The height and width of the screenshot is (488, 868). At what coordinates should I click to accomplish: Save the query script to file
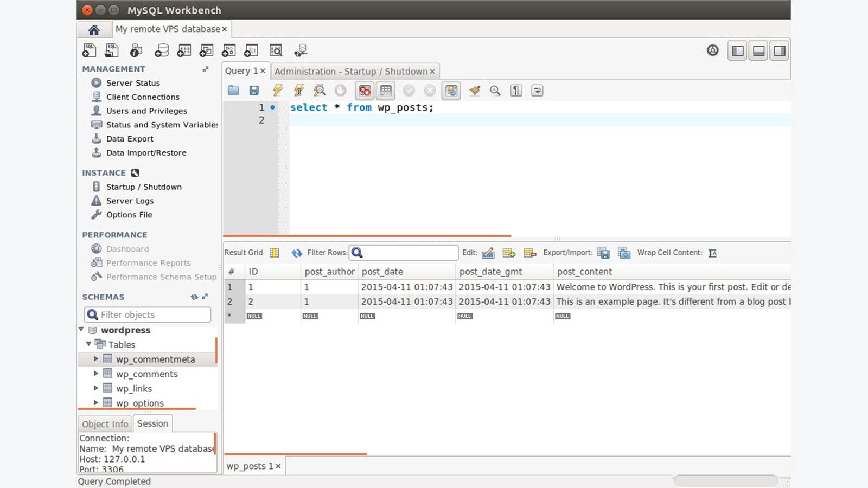(x=254, y=91)
